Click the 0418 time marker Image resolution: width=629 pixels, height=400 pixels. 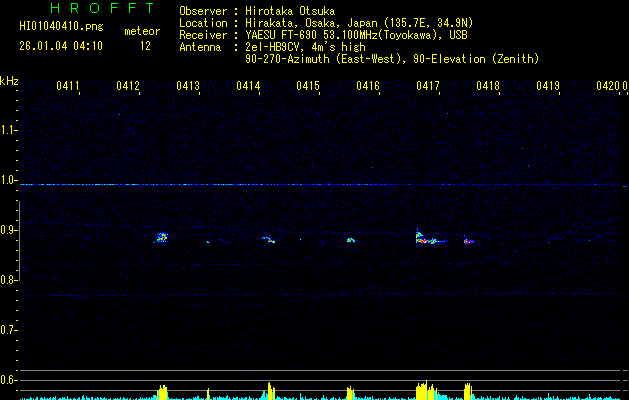488,87
